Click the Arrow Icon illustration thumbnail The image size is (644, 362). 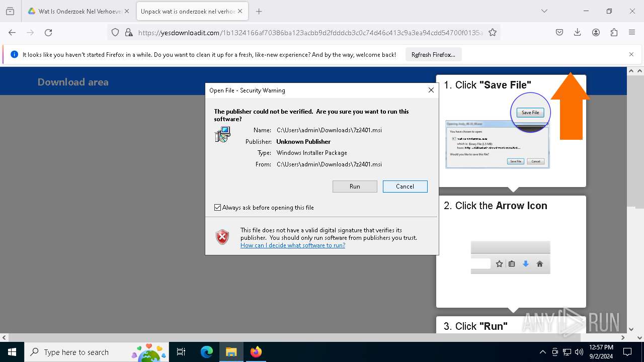511,257
